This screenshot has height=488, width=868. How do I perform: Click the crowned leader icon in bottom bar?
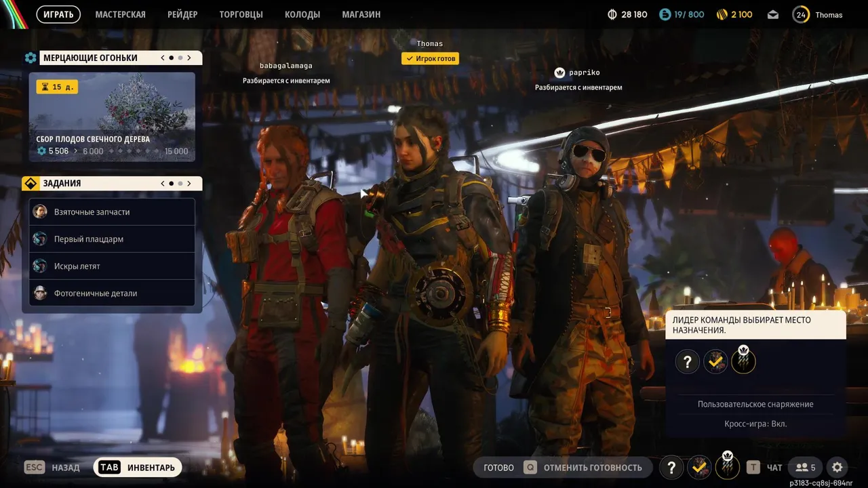click(x=728, y=466)
